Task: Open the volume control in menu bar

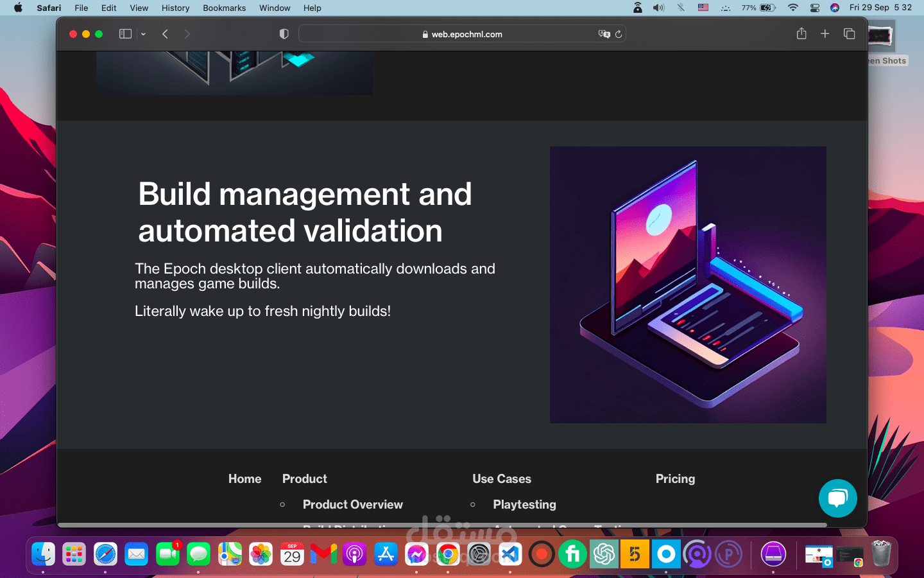Action: (x=659, y=8)
